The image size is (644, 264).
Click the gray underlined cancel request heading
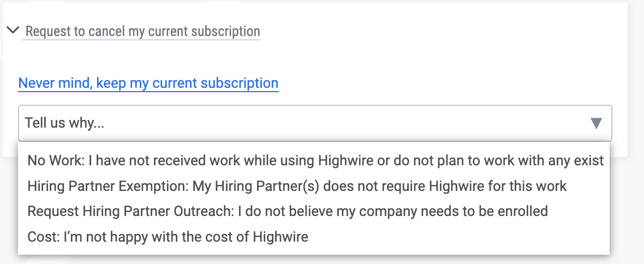pyautogui.click(x=142, y=31)
